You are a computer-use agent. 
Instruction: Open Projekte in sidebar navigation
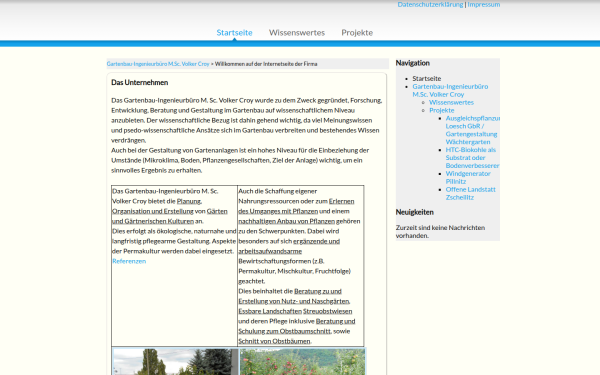(442, 110)
